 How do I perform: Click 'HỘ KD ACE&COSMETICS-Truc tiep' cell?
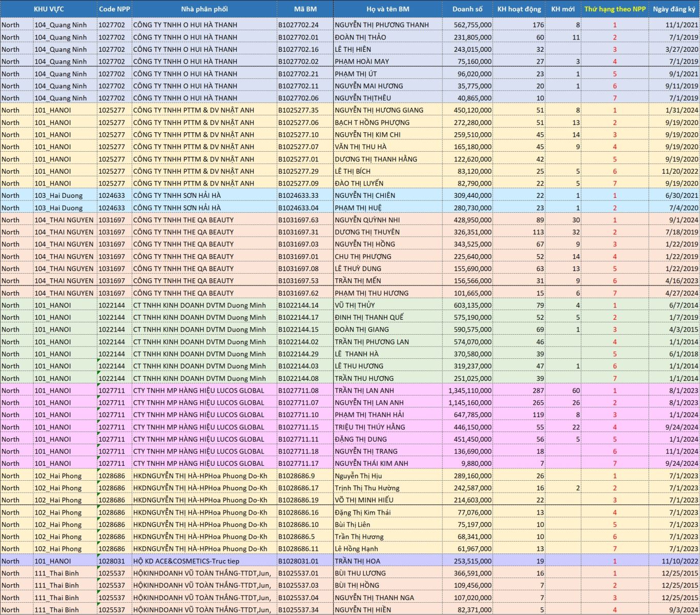[204, 561]
